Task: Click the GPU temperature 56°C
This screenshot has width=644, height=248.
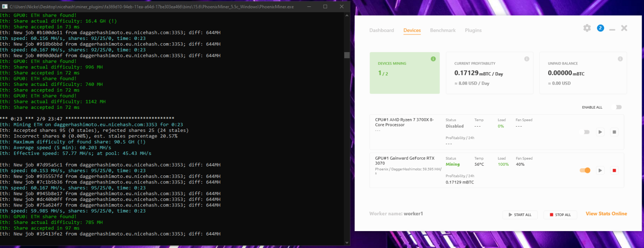Action: 479,165
